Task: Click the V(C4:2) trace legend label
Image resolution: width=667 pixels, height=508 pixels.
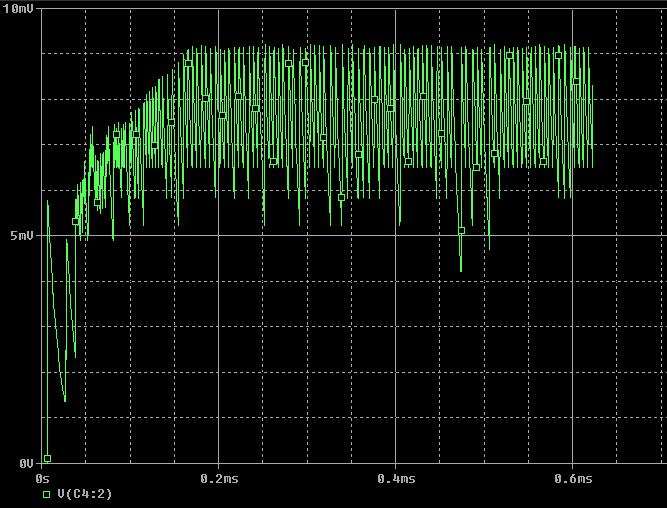Action: point(85,494)
